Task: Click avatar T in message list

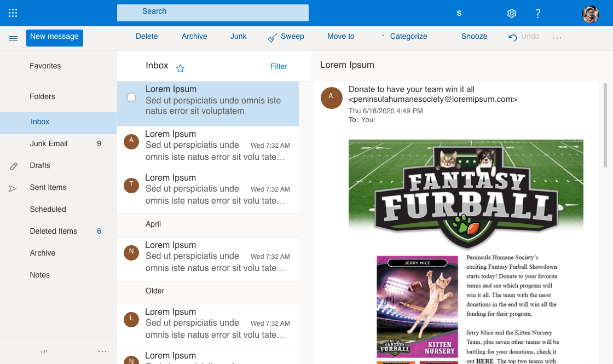Action: pos(131,186)
